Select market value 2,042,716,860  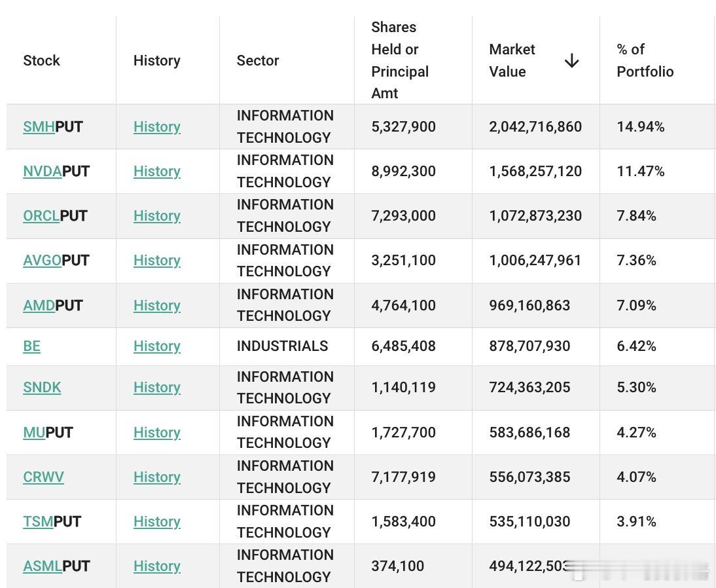click(x=535, y=126)
